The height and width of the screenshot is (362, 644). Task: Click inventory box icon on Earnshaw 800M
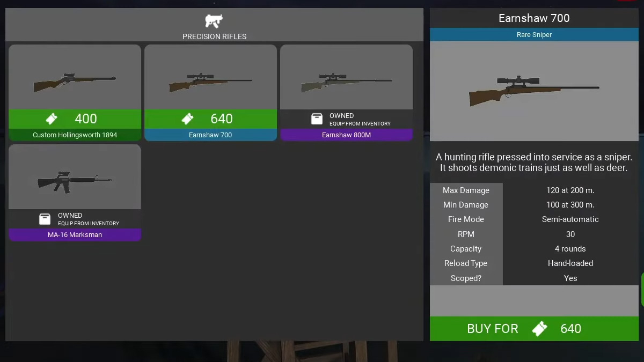point(317,119)
